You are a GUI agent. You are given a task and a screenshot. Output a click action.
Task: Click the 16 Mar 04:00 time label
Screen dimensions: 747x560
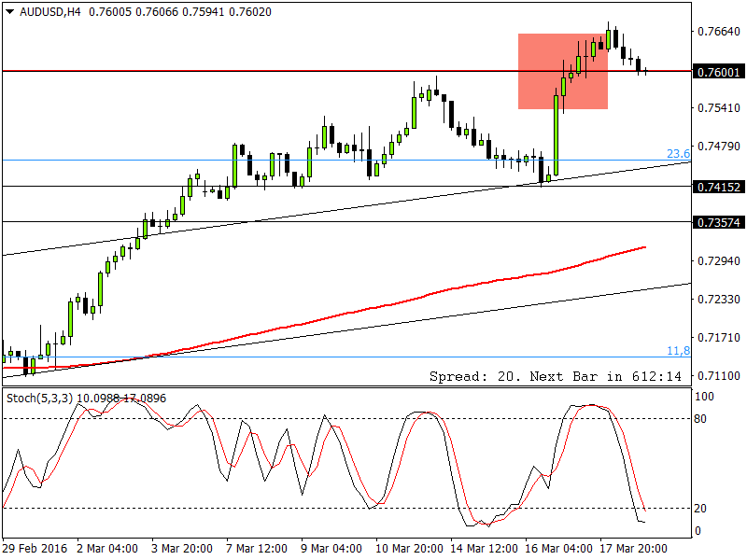558,549
